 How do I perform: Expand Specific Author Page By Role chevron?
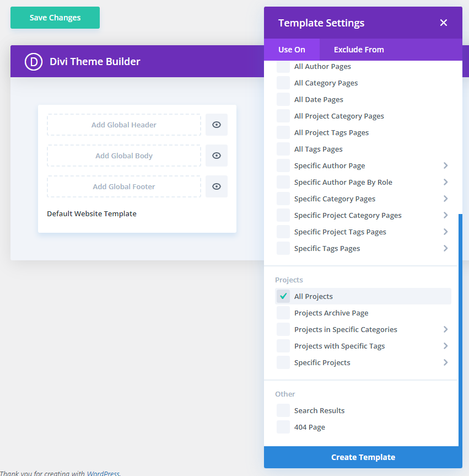tap(445, 182)
